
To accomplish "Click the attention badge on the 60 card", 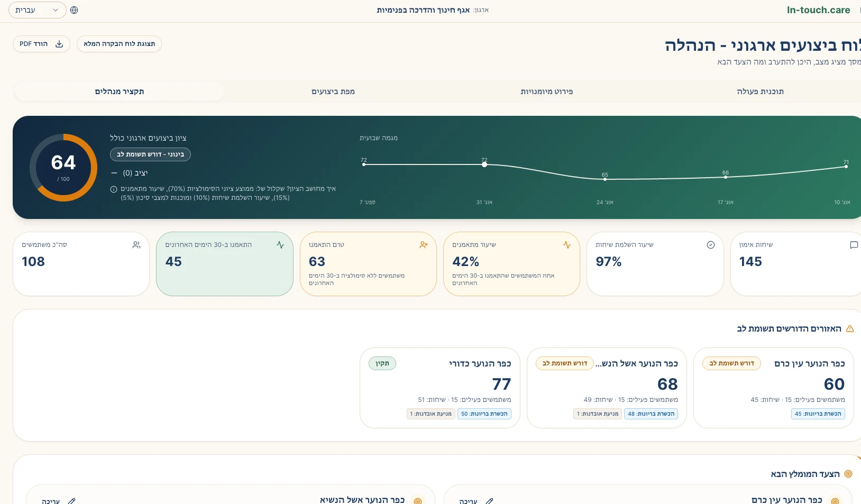I will pyautogui.click(x=731, y=363).
